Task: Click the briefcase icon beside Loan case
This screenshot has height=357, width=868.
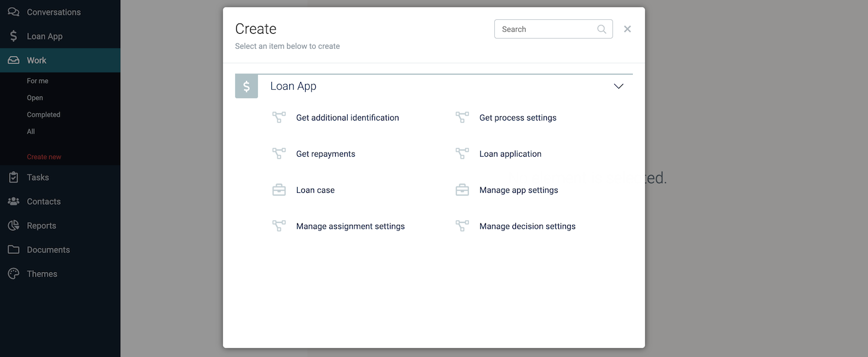Action: coord(278,190)
